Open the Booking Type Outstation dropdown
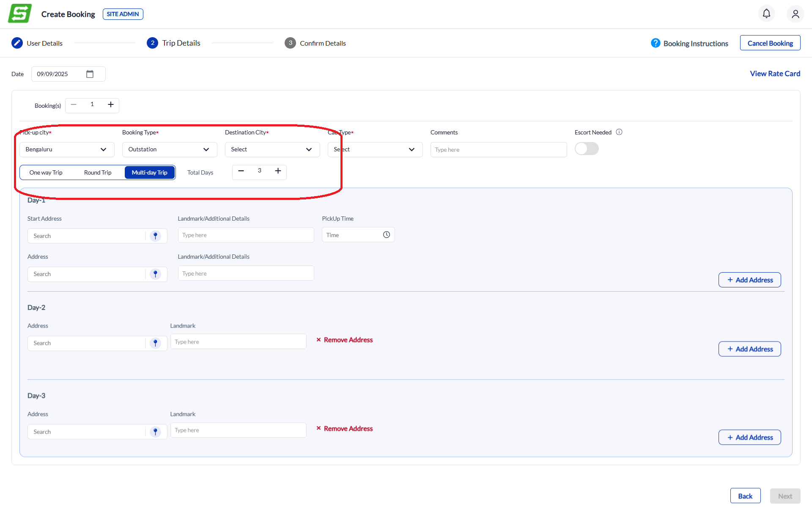This screenshot has width=812, height=511. pos(169,149)
